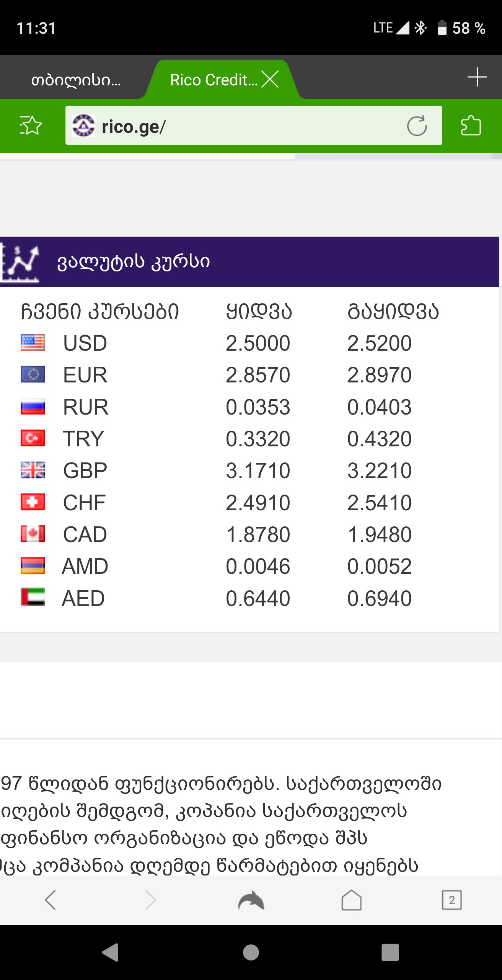Switch to the თბილისი tab
Screen dimensions: 502x980
pos(76,80)
